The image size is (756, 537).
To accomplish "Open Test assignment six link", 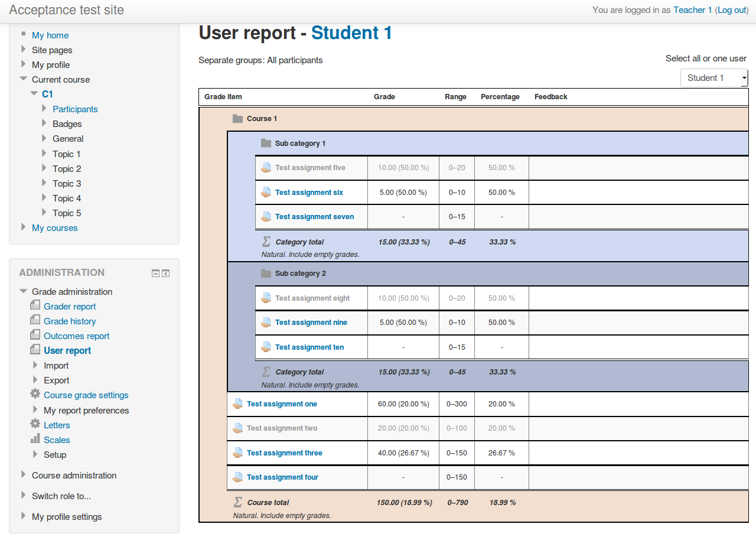I will click(x=309, y=193).
